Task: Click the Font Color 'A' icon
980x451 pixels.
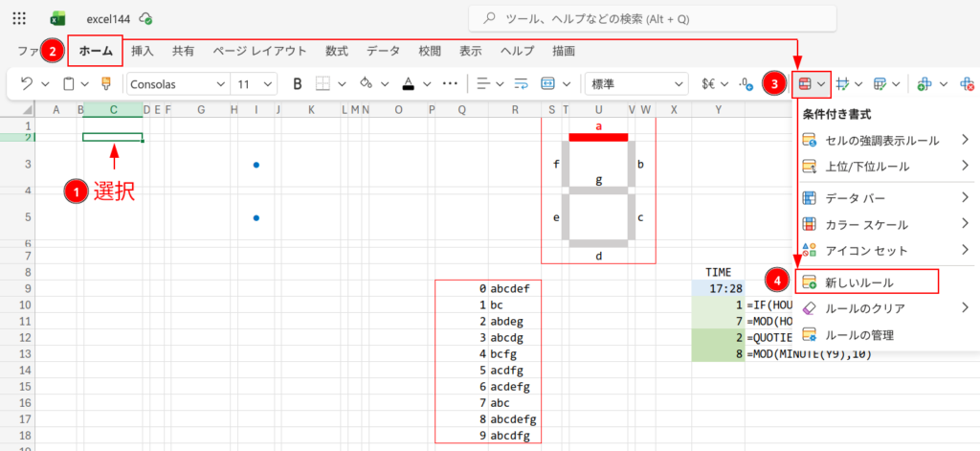Action: pyautogui.click(x=409, y=84)
